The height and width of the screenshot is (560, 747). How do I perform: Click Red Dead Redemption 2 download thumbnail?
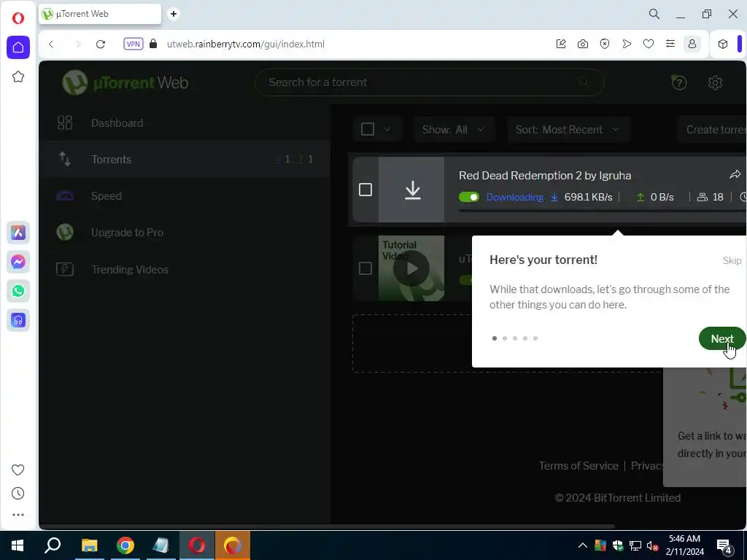[411, 190]
